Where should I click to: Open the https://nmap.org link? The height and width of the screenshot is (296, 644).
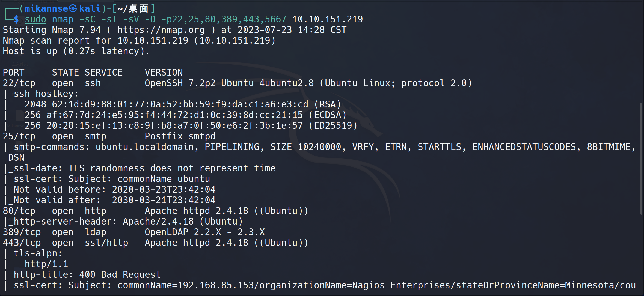click(x=161, y=30)
